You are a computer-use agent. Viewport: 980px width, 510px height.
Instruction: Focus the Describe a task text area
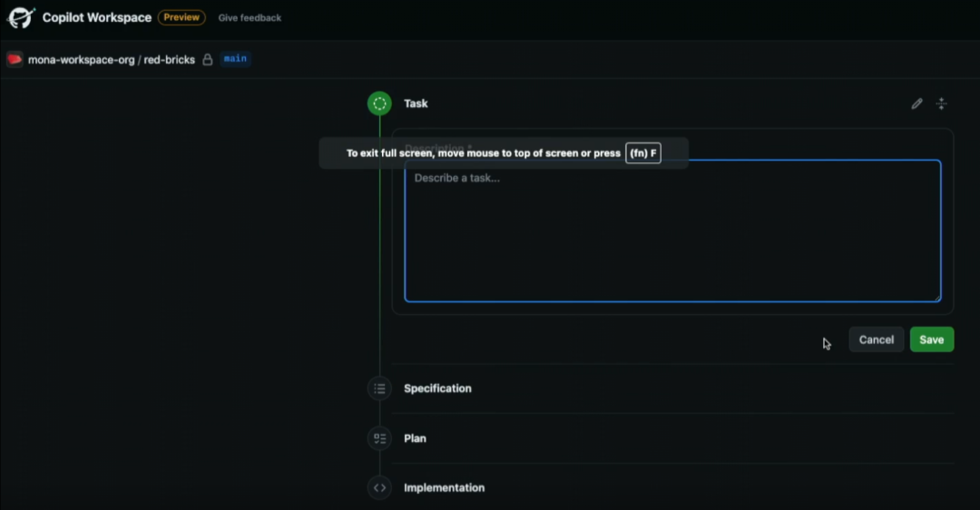click(672, 231)
